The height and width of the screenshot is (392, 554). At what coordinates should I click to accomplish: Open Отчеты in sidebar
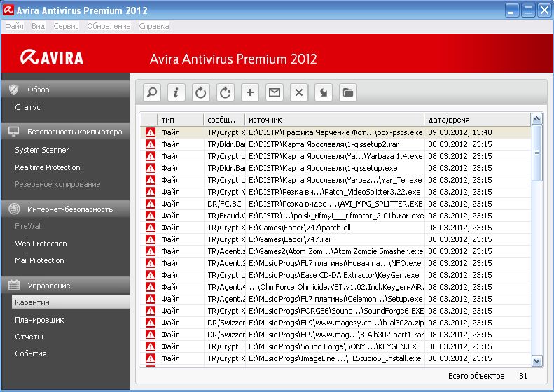(x=29, y=337)
